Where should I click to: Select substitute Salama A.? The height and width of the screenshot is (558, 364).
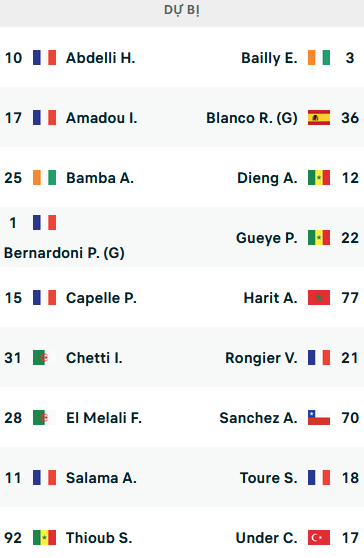[101, 478]
